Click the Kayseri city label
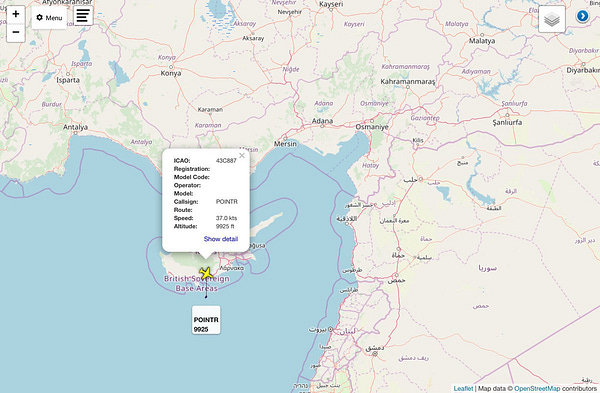Viewport: 600px width, 393px height. [x=331, y=4]
